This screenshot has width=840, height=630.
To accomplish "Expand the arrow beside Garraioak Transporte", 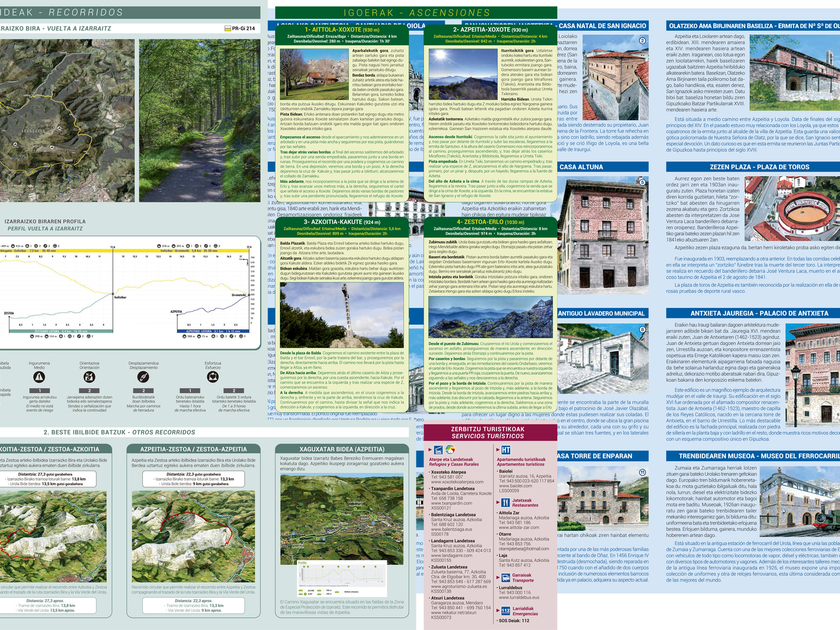I will click(498, 577).
